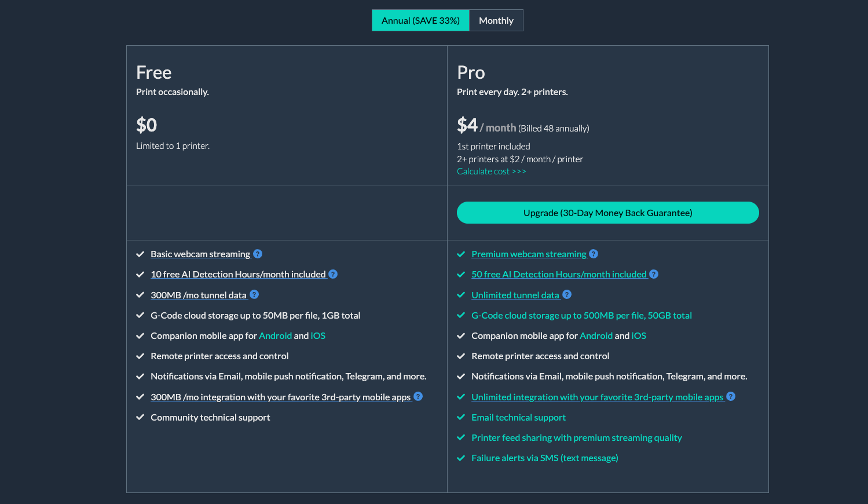Switch to the Monthly billing tab
The height and width of the screenshot is (504, 868).
(496, 20)
